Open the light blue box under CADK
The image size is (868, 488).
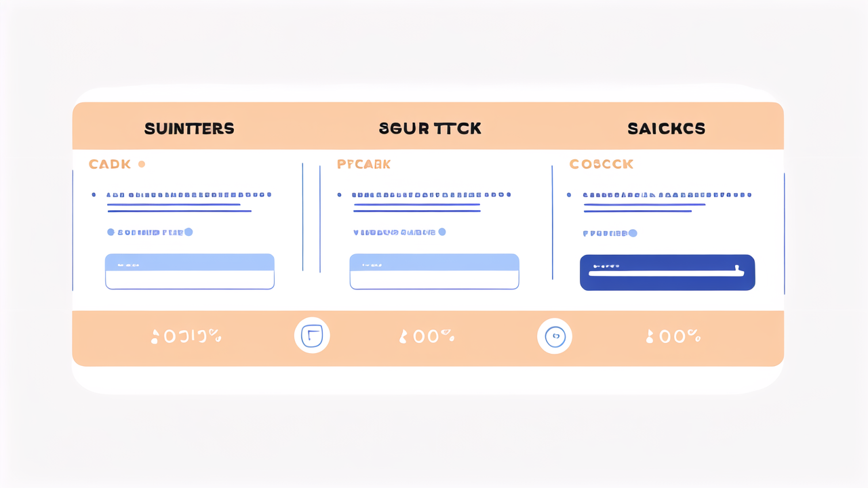190,272
